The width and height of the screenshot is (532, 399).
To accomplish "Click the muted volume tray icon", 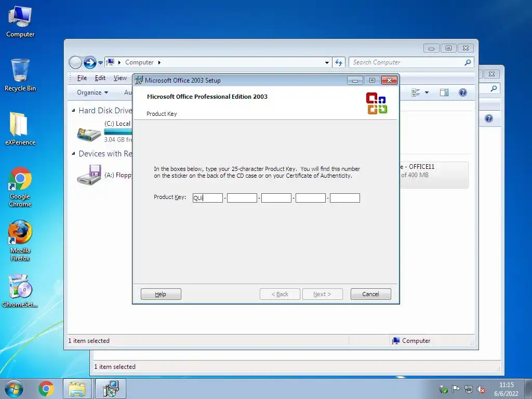I will tap(481, 390).
